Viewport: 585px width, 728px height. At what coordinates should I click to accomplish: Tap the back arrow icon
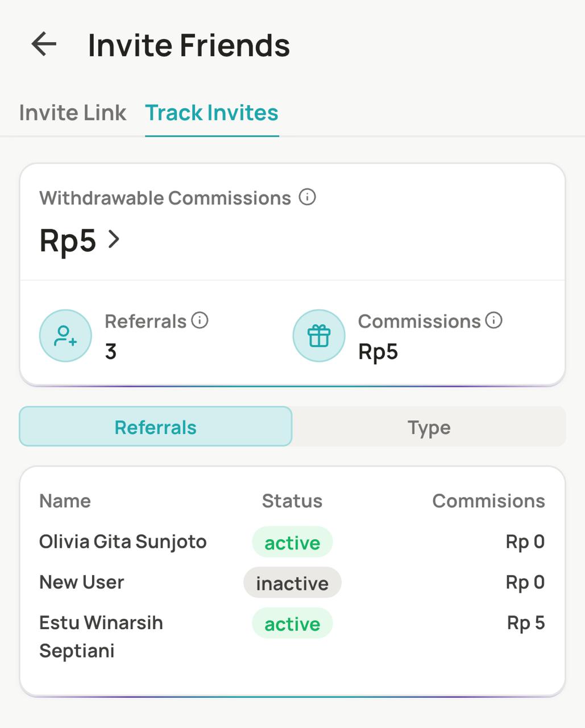(x=44, y=44)
